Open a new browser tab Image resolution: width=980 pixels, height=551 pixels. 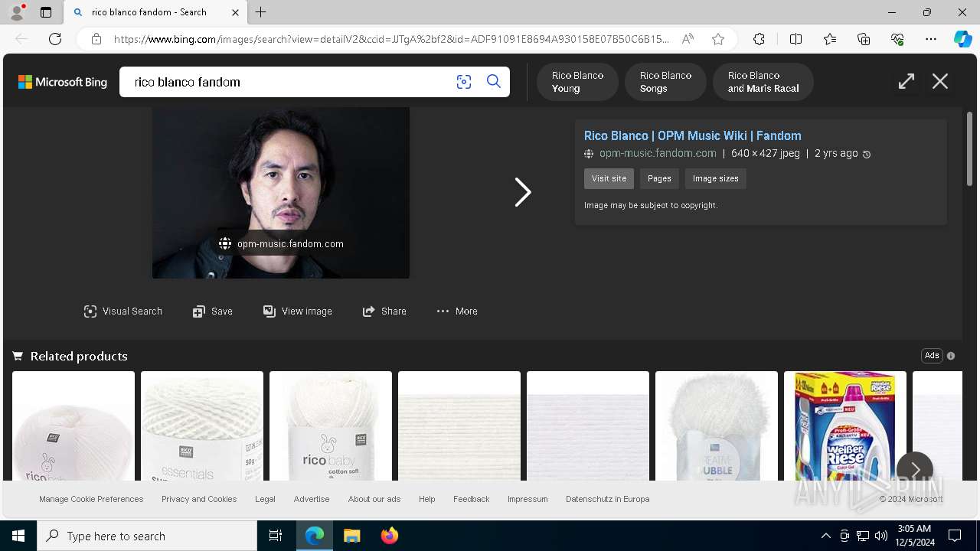point(261,12)
